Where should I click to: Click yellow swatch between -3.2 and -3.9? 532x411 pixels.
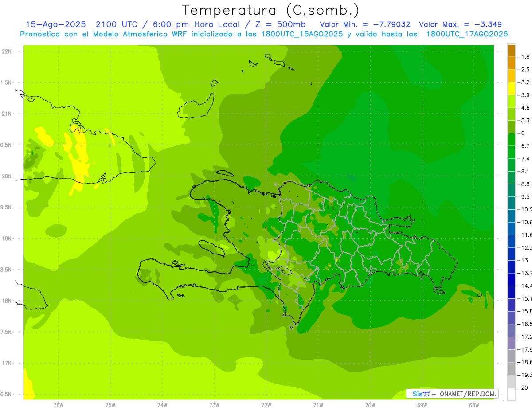[x=511, y=89]
